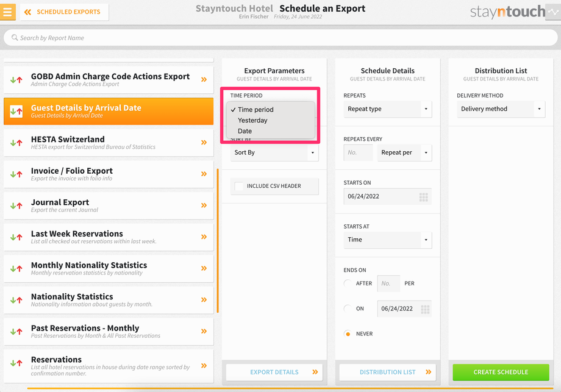Click the search magnifier icon

15,38
